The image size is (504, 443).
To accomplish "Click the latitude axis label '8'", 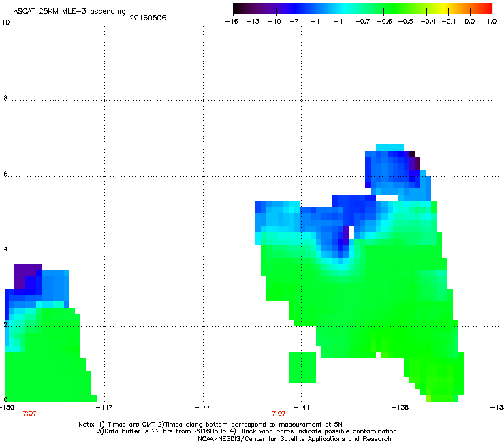I will click(x=5, y=98).
